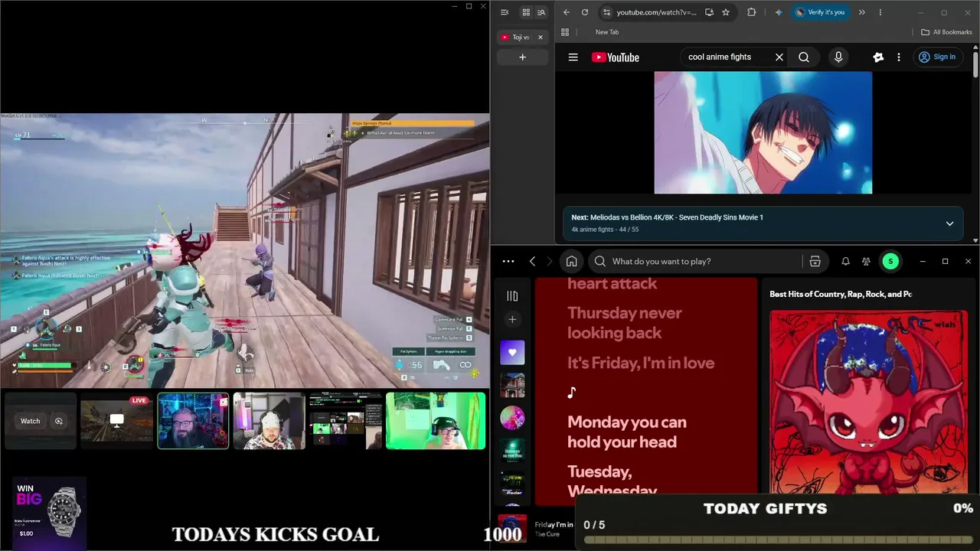Open now-playing cover art in Spotify bar
The height and width of the screenshot is (551, 980).
[512, 529]
